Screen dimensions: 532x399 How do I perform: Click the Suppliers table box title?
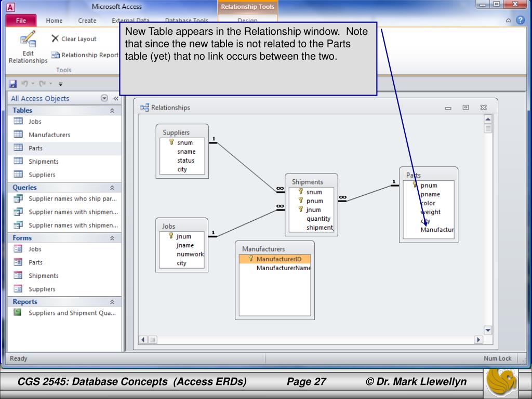coord(176,132)
